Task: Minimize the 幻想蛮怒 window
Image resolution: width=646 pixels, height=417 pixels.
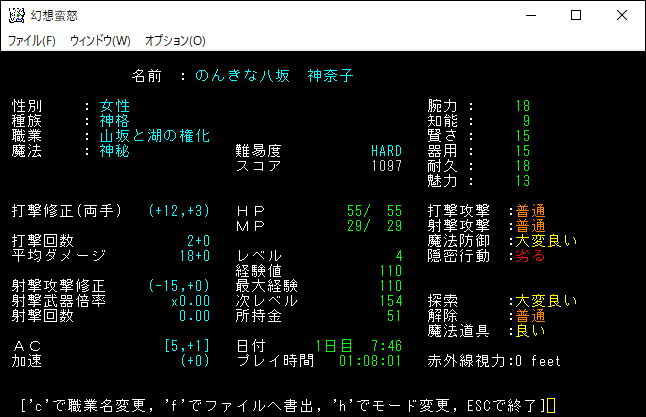Action: 530,15
